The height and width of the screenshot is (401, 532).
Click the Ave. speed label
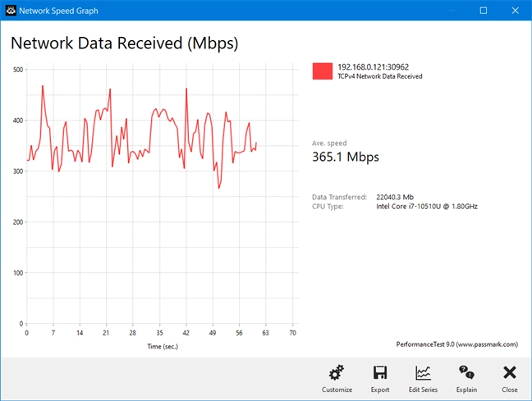point(329,143)
